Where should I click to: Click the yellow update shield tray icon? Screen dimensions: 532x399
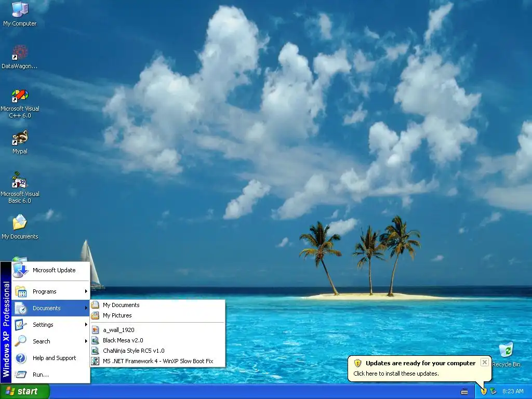click(x=484, y=392)
